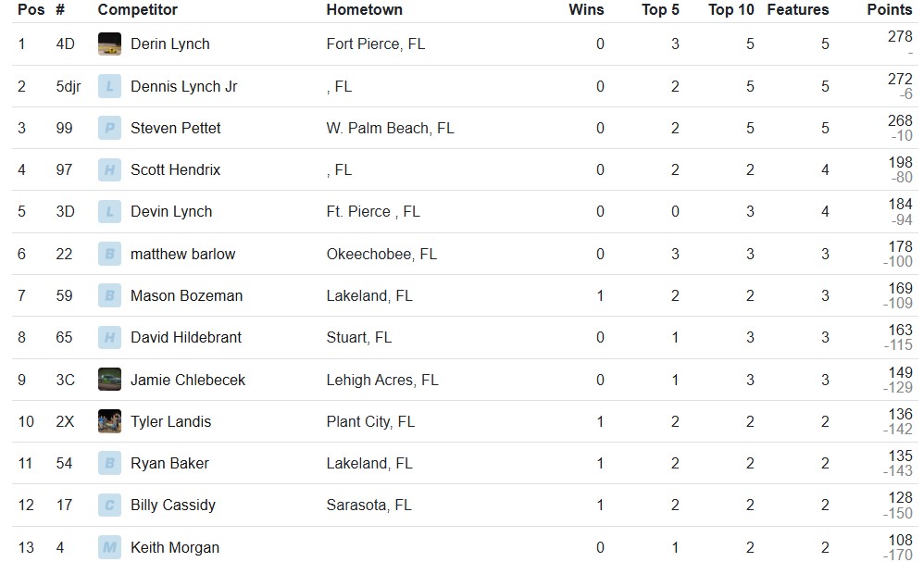
Task: Sort standings by the Points column header
Action: click(889, 9)
